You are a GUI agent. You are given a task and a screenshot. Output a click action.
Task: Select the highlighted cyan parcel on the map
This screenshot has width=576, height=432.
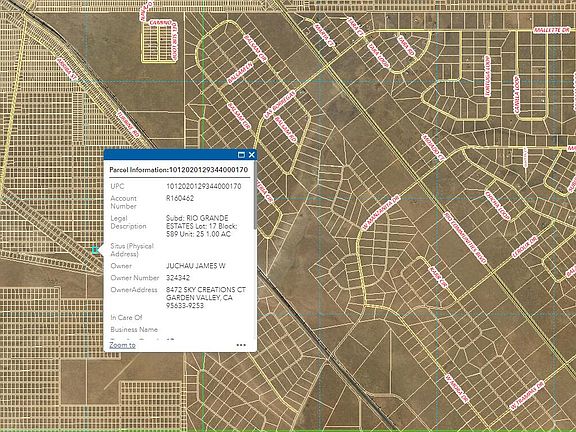96,250
